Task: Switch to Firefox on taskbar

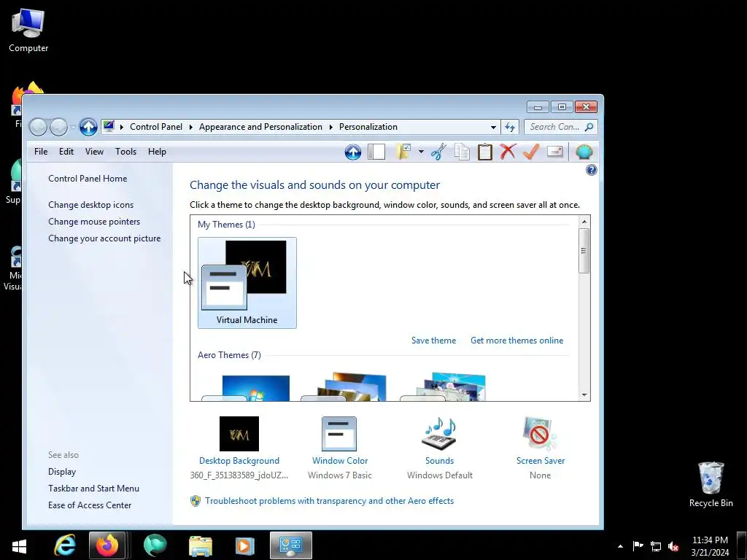Action: pos(107,545)
